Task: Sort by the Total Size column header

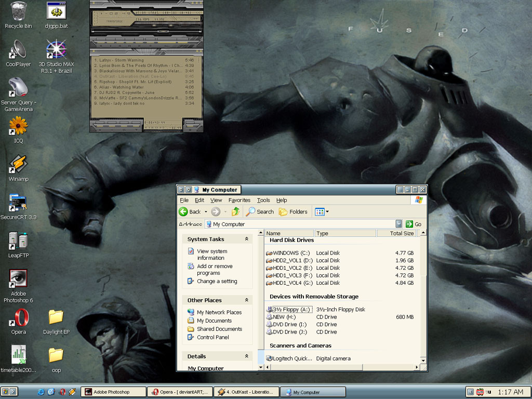Action: [x=396, y=233]
